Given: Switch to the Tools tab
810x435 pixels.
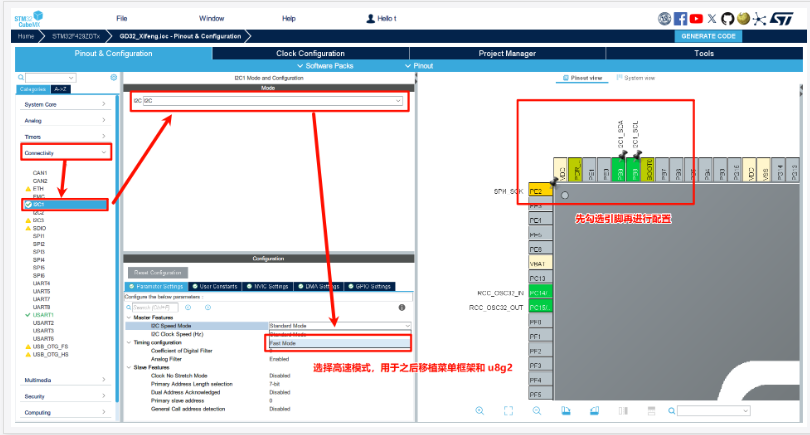Looking at the screenshot, I should [x=704, y=53].
